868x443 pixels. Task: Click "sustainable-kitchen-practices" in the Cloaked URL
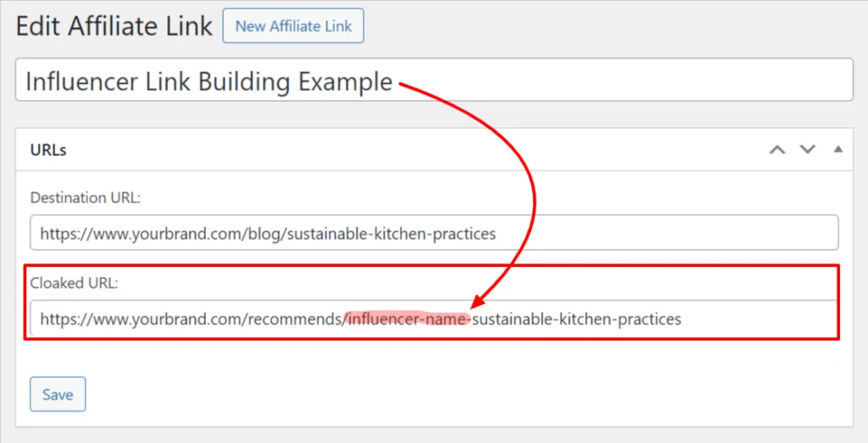point(576,319)
